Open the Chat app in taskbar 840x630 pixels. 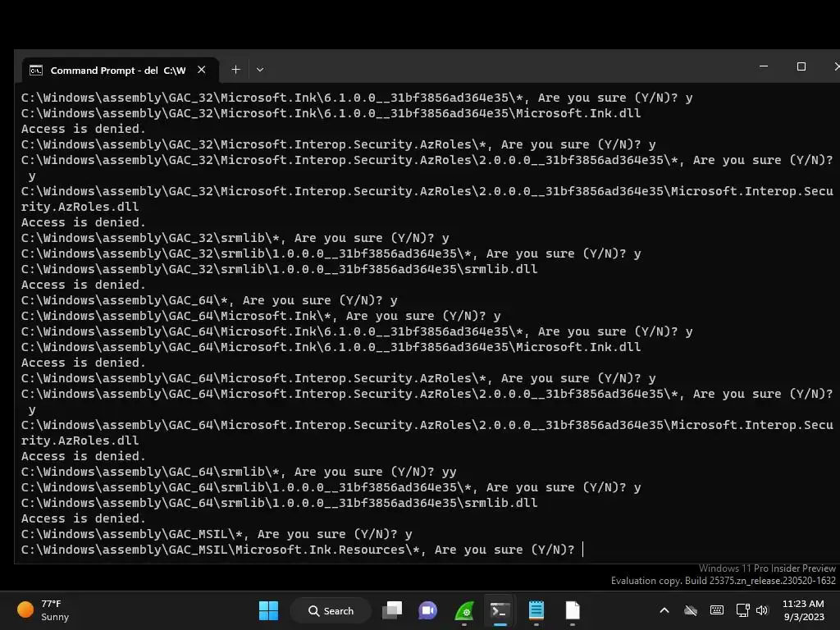[x=427, y=610]
